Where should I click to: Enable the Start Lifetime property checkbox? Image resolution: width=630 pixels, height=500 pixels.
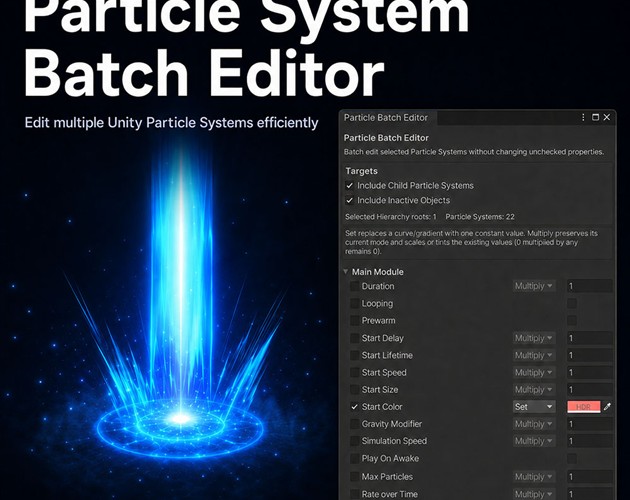[354, 355]
